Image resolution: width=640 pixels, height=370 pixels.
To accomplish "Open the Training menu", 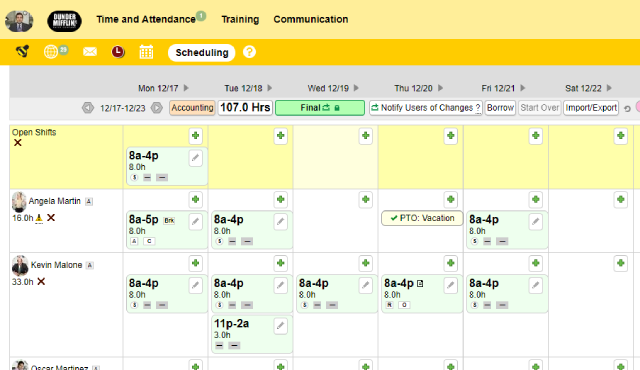I will point(240,19).
